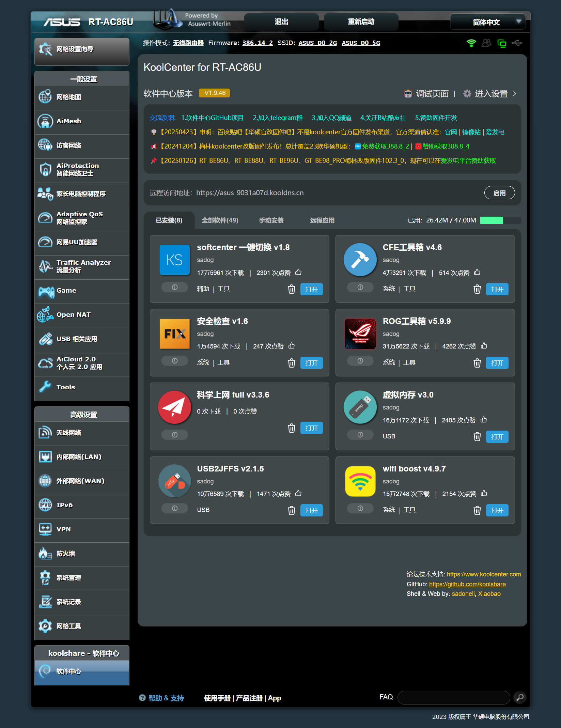
Task: Switch to the 手动安装 tab
Action: [x=271, y=220]
